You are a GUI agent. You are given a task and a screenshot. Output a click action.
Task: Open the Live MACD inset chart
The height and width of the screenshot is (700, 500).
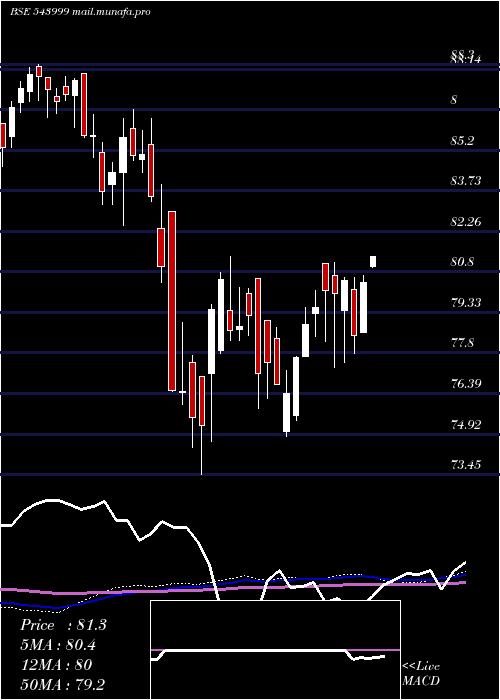coord(275,650)
